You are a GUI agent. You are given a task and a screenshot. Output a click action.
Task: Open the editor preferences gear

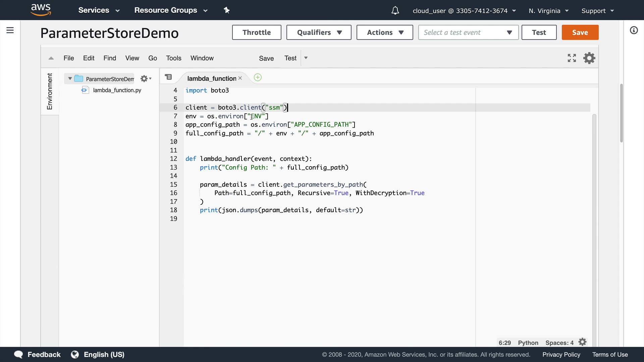tap(589, 58)
